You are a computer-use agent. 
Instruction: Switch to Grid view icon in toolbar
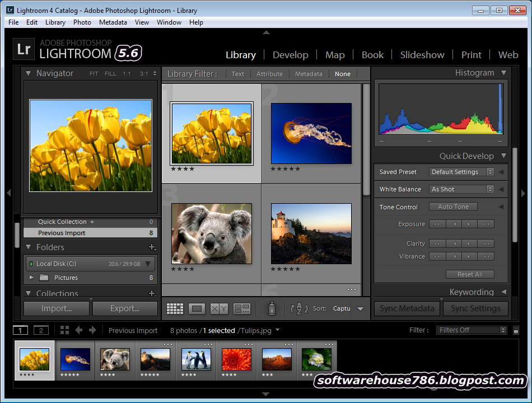pos(175,308)
